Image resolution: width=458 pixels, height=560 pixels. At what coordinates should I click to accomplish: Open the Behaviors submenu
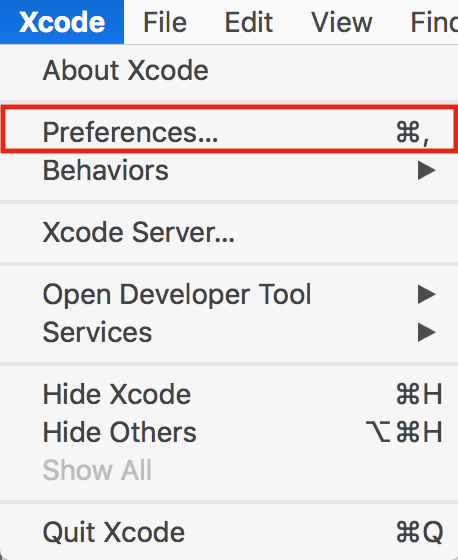point(229,170)
